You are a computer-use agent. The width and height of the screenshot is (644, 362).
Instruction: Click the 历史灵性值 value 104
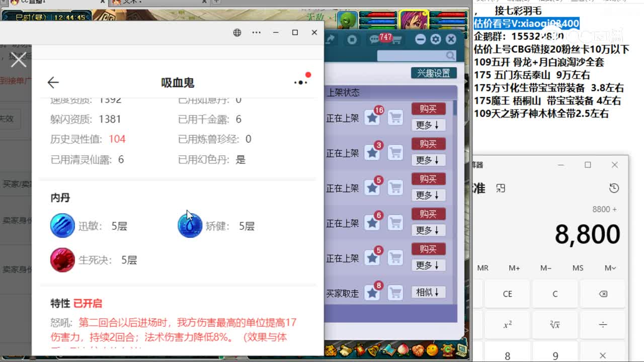[x=117, y=139]
